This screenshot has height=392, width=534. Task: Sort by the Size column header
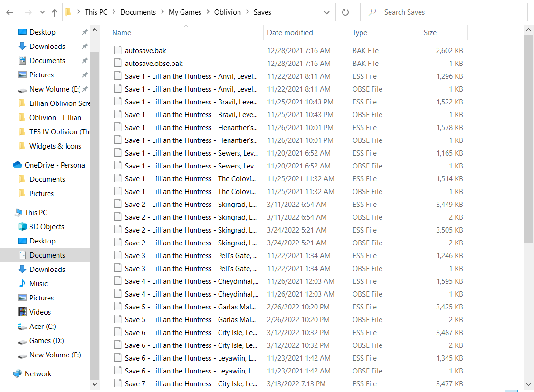(x=430, y=33)
